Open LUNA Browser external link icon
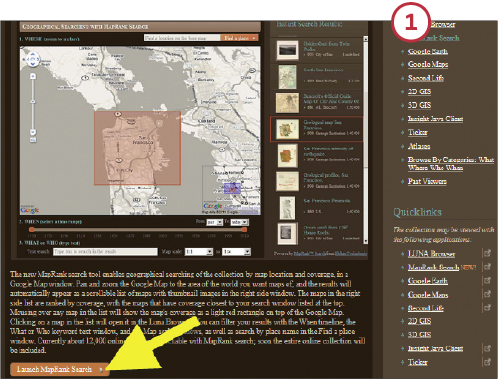 point(487,253)
